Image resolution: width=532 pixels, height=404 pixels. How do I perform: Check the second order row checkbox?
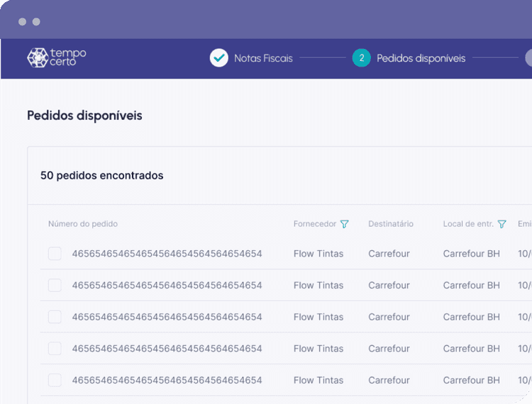pos(55,286)
